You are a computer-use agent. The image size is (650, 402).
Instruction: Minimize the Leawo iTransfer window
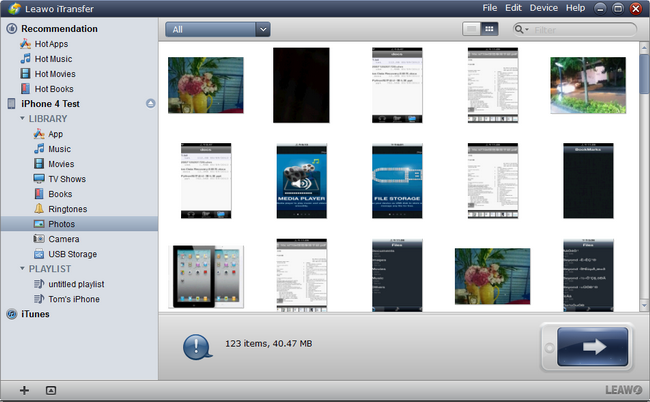600,8
